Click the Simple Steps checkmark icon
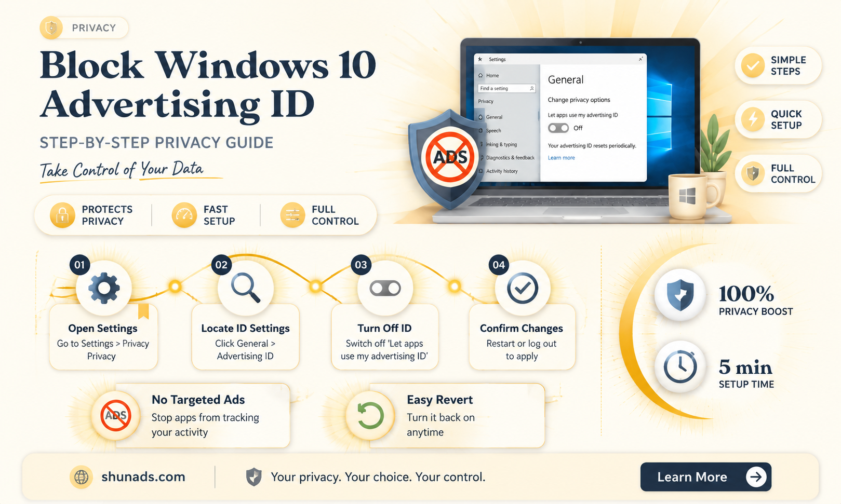 [x=752, y=65]
